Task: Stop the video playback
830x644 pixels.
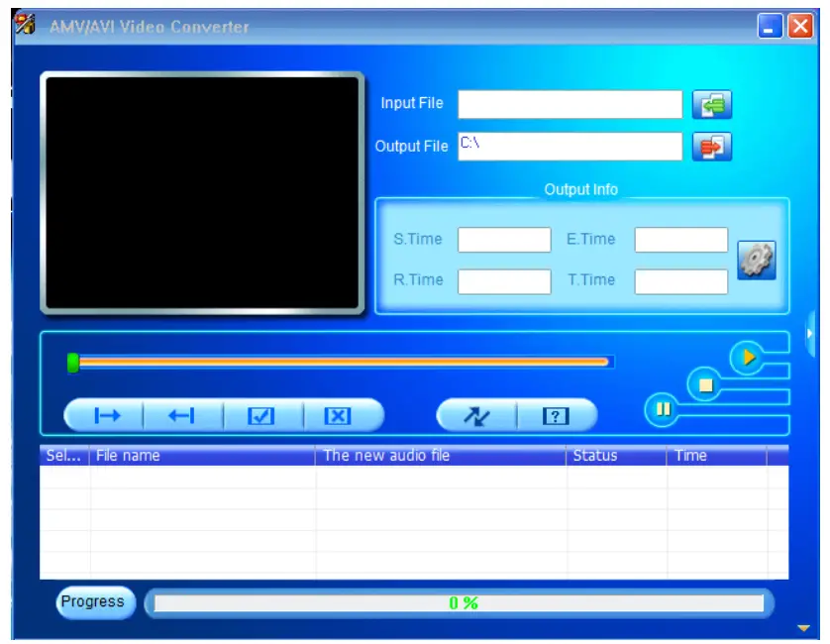Action: (704, 384)
